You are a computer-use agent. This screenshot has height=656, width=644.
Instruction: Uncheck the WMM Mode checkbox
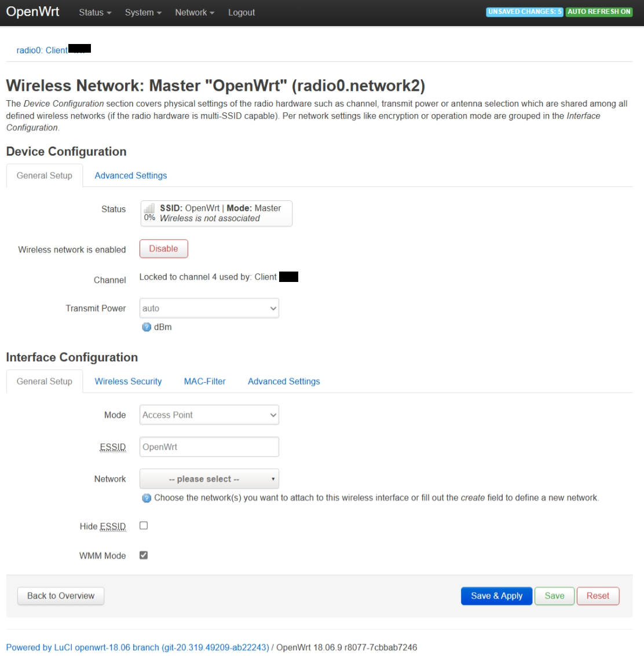coord(144,555)
